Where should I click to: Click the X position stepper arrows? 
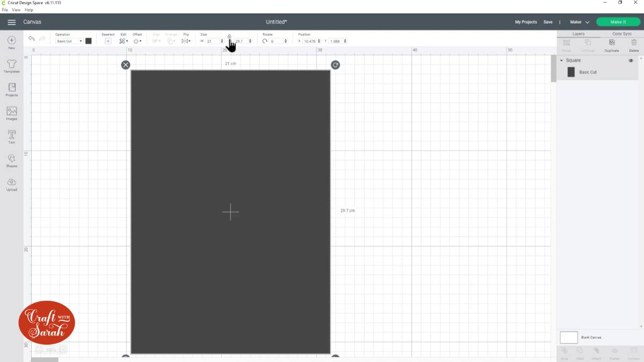pyautogui.click(x=319, y=41)
